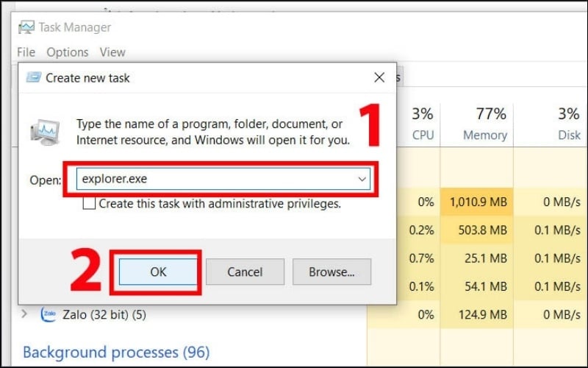Viewport: 588px width, 368px height.
Task: Click the computer monitor icon in the dialog
Action: click(x=45, y=132)
